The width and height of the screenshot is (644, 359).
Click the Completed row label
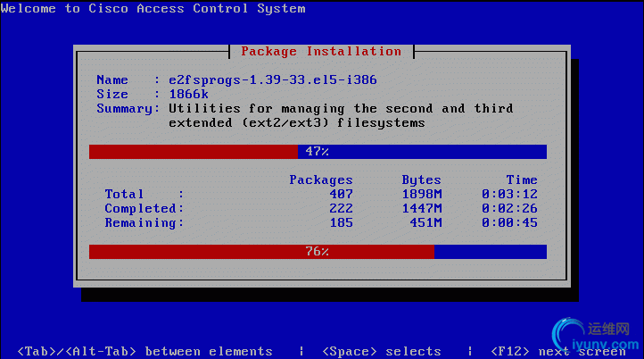(x=144, y=208)
